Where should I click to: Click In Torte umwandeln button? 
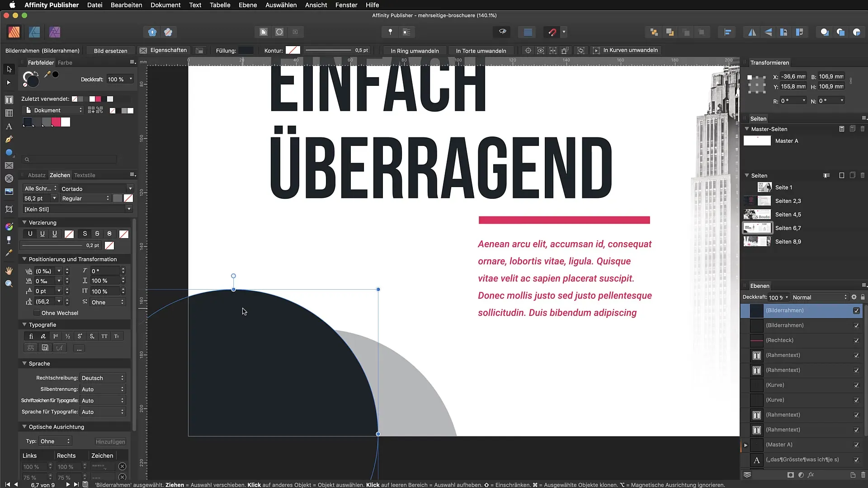[x=481, y=51]
